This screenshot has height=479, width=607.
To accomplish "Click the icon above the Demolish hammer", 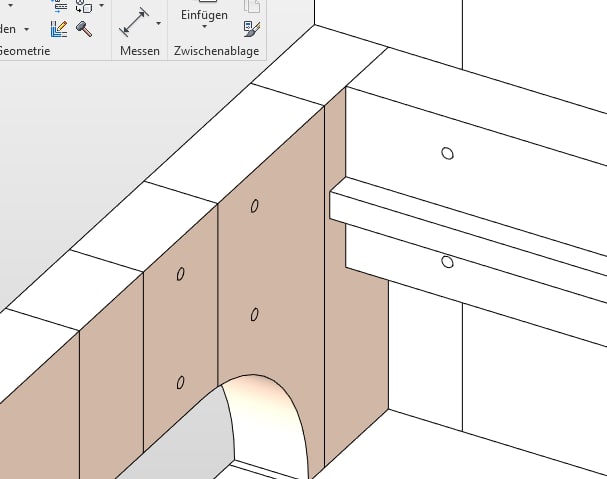I will click(84, 7).
